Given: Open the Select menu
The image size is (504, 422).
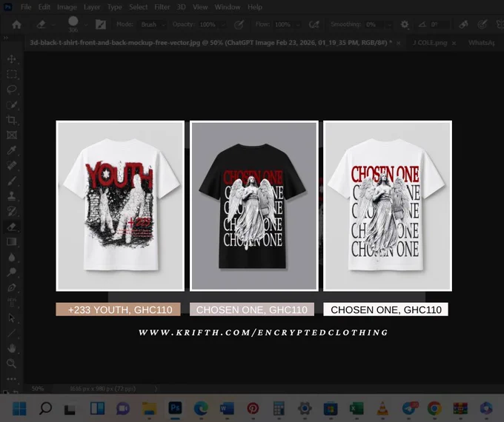Looking at the screenshot, I should 138,7.
